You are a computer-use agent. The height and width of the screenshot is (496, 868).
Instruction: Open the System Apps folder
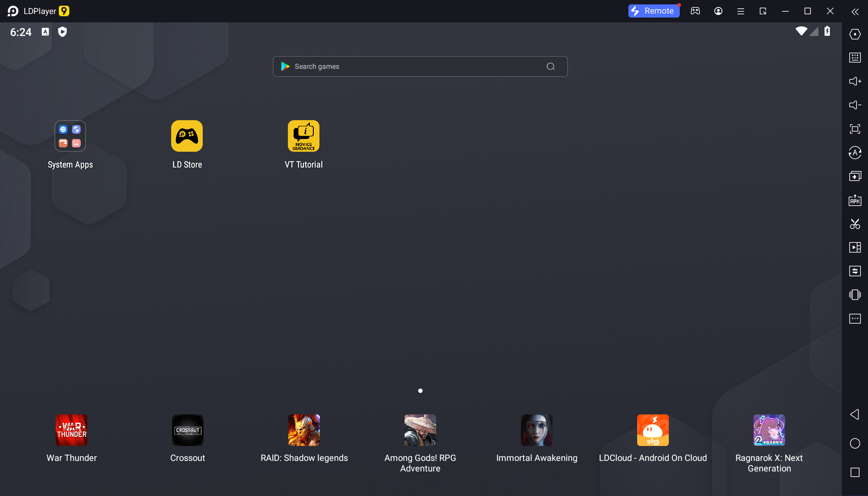[70, 136]
